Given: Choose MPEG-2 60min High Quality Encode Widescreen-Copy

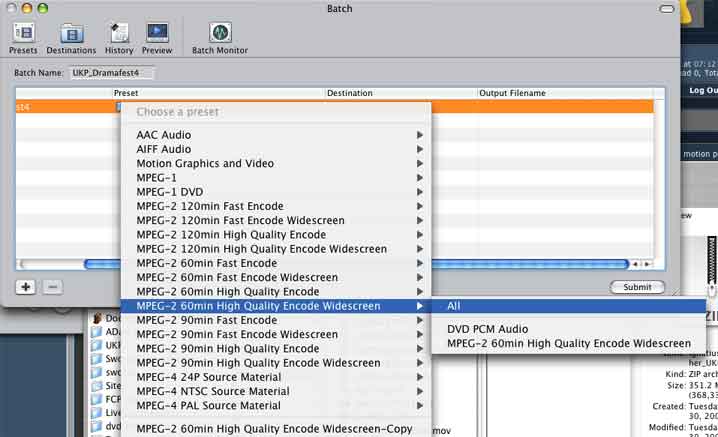Looking at the screenshot, I should pyautogui.click(x=276, y=429).
